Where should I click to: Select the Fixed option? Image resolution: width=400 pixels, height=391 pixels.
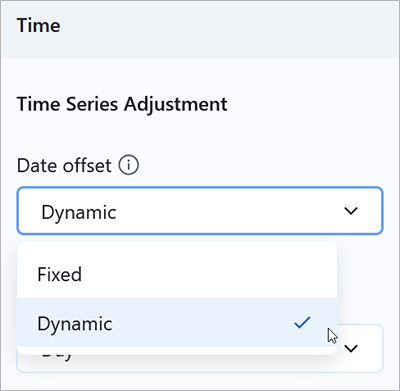click(177, 274)
